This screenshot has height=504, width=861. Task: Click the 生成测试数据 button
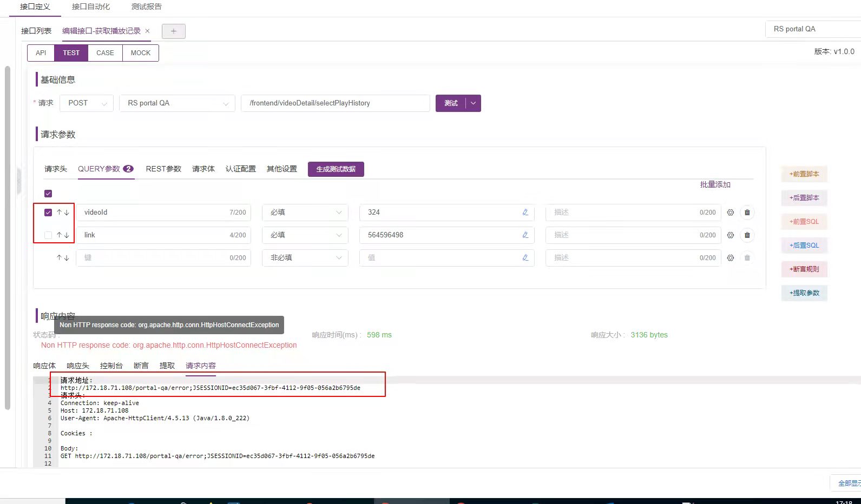336,169
